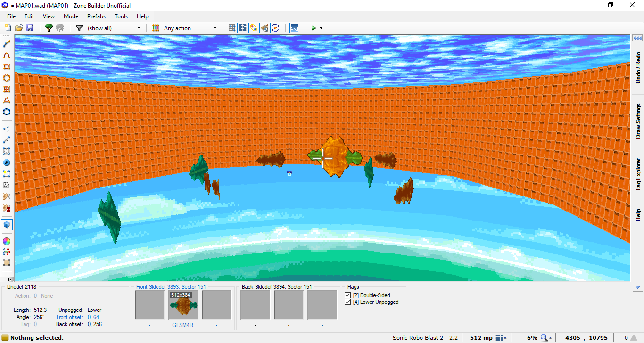The image size is (644, 343).
Task: Click the linedef action color icon
Action: (x=156, y=28)
